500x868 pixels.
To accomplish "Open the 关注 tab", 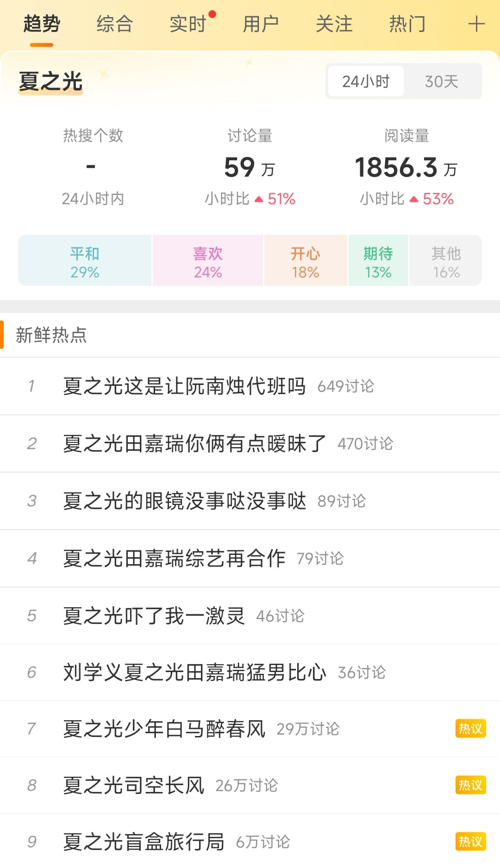I will pos(334,24).
